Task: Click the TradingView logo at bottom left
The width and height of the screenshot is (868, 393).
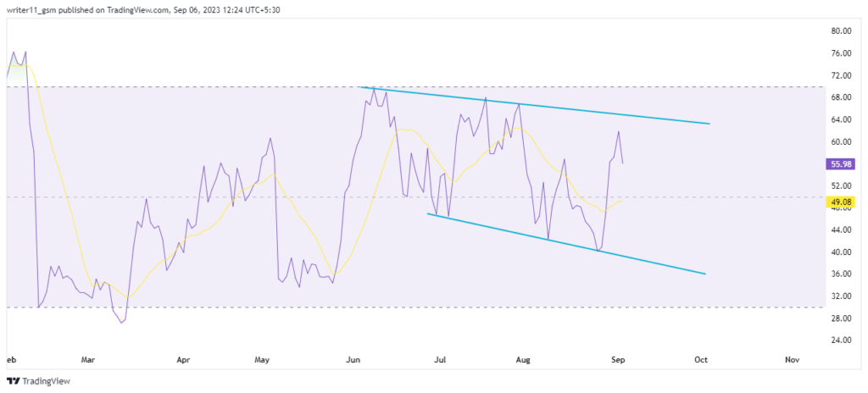Action: pyautogui.click(x=39, y=381)
